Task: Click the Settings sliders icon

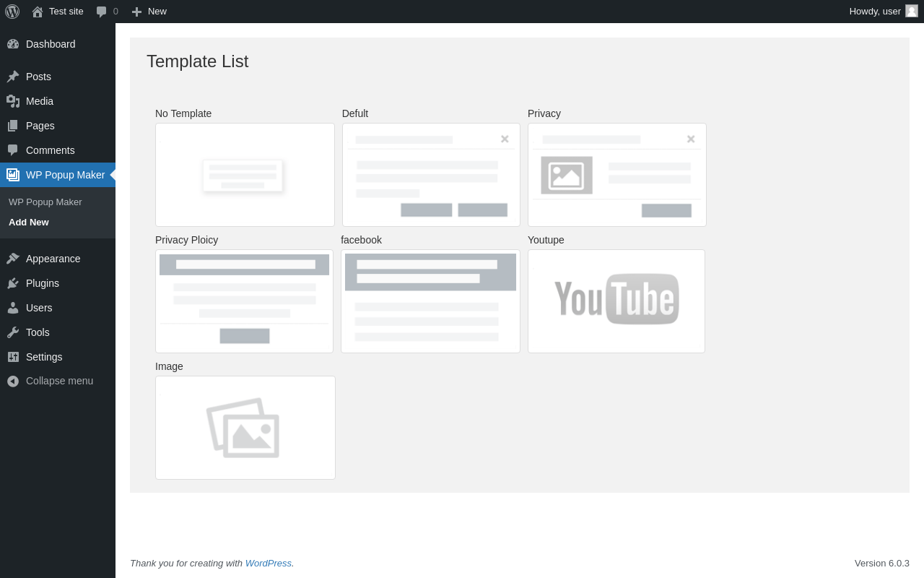Action: (x=13, y=357)
